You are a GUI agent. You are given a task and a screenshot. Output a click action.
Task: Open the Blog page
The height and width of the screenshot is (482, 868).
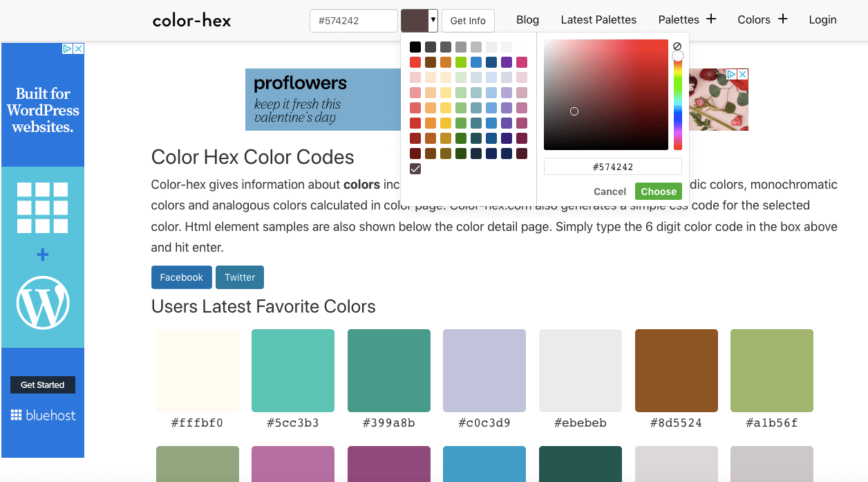[x=527, y=20]
